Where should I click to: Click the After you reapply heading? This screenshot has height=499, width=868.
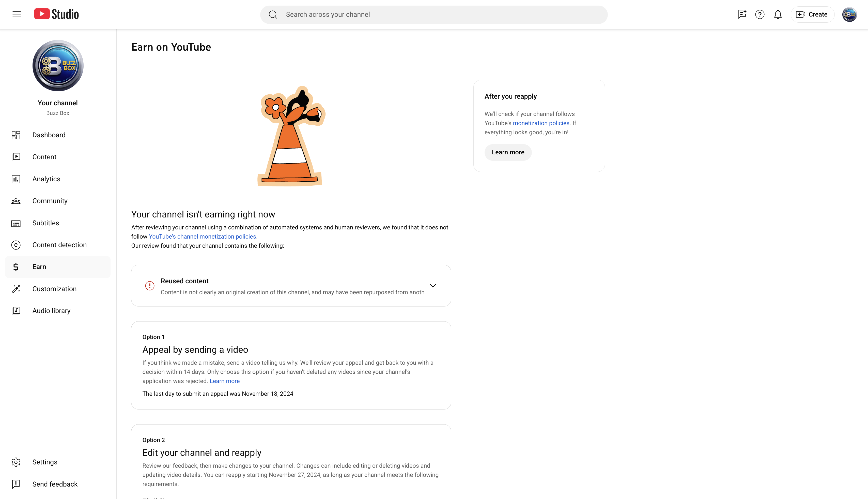pyautogui.click(x=510, y=96)
